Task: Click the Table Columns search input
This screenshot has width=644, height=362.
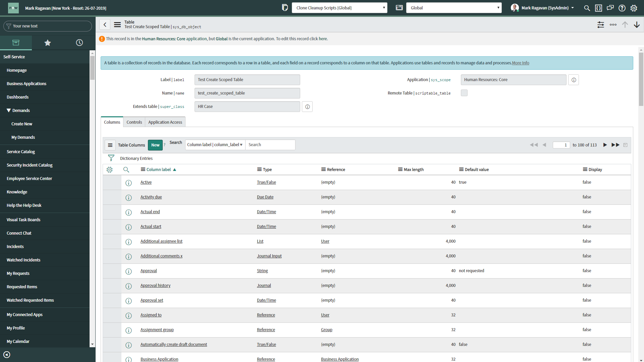Action: (x=270, y=145)
